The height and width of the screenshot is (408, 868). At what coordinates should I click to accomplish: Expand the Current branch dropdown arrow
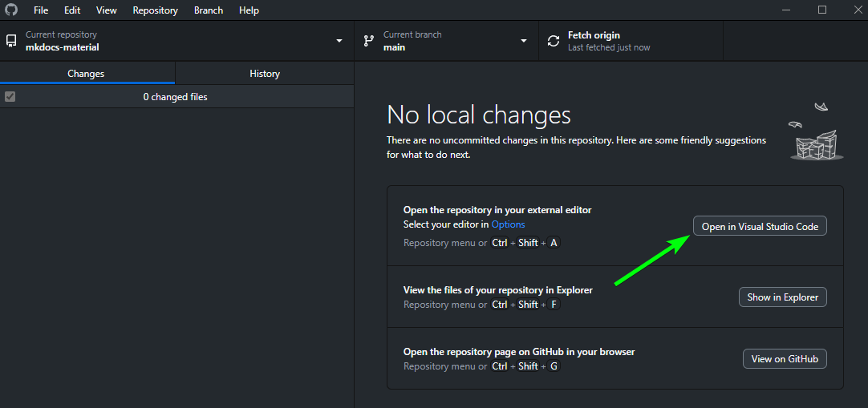[524, 41]
